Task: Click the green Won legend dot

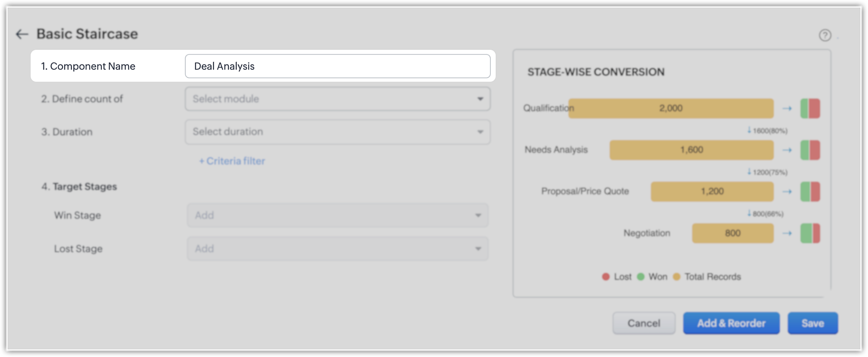Action: coord(641,277)
